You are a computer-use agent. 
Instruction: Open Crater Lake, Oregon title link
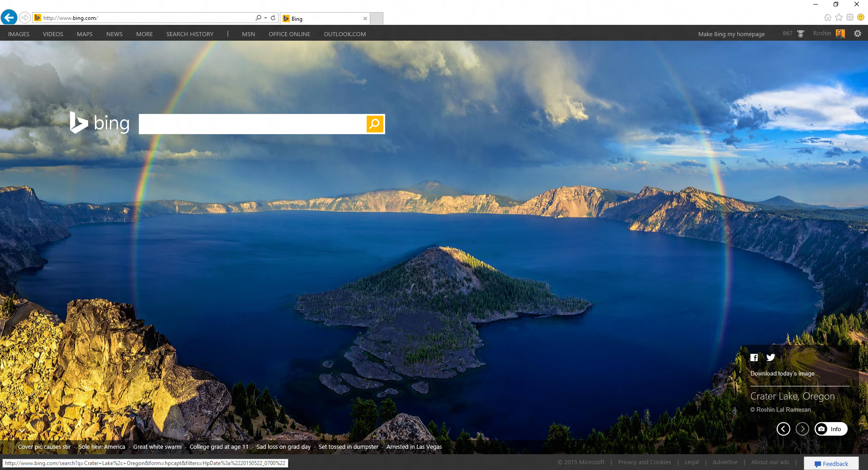tap(793, 396)
